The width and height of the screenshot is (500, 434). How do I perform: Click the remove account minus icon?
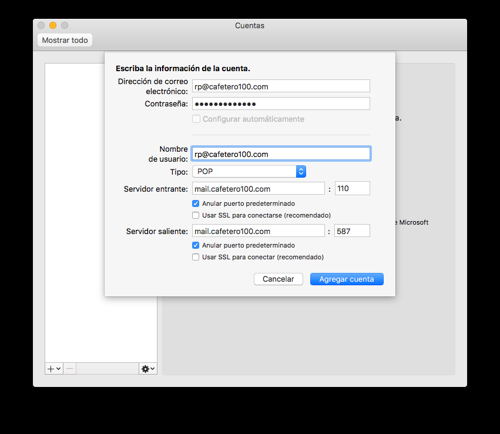[x=70, y=369]
